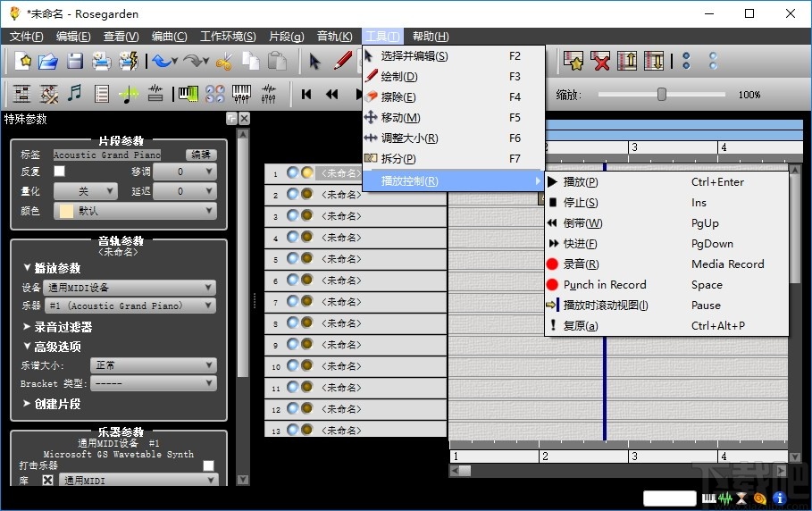The image size is (812, 511).
Task: Click the blue info icon in status bar
Action: (779, 498)
